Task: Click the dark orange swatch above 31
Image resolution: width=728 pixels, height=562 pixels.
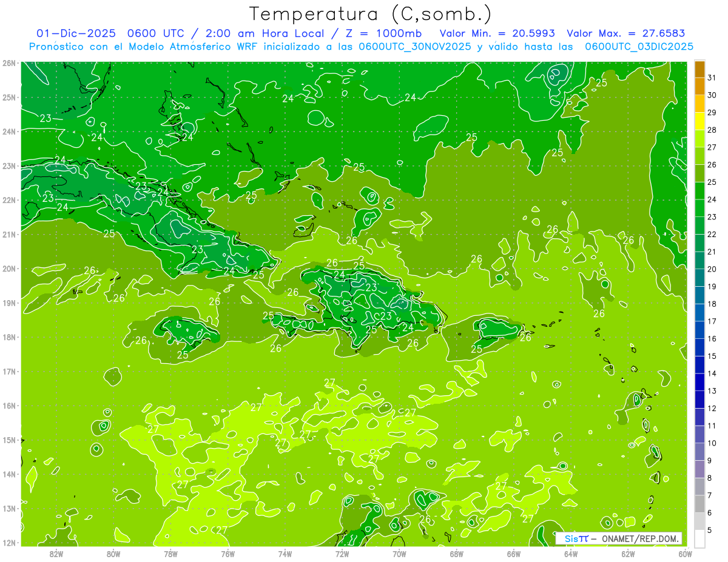Action: (x=699, y=69)
